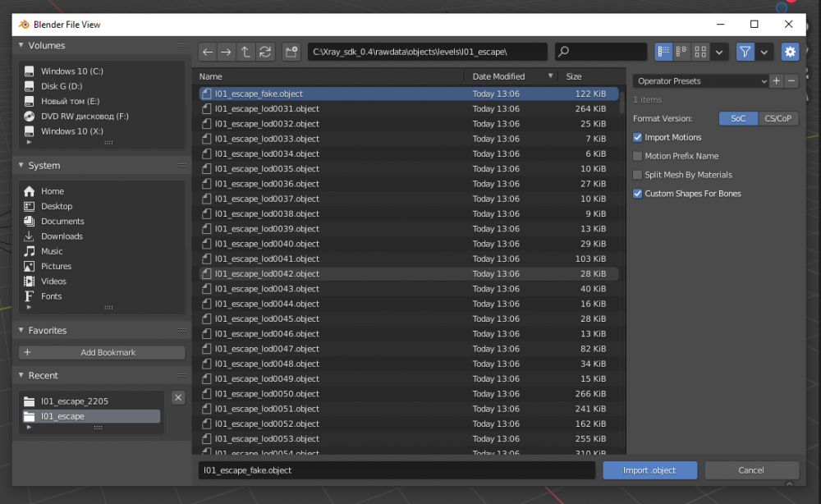Open Operator Presets dropdown
The image size is (821, 504).
coord(700,81)
